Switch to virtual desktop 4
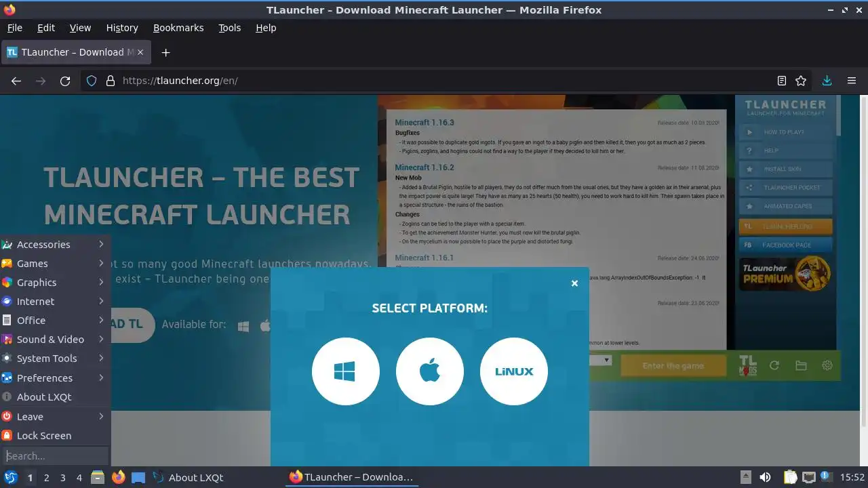 [79, 478]
